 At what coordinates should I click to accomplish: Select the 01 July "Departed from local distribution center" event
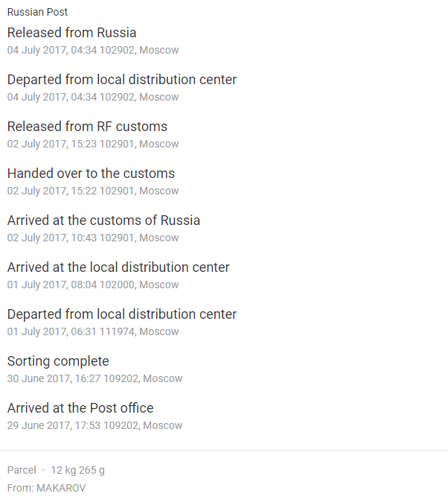click(x=122, y=314)
